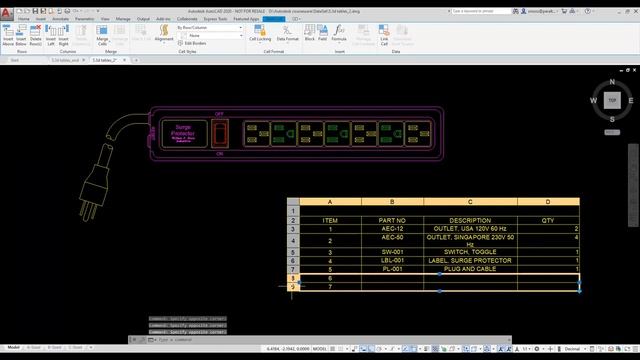Switch to the Start drawing tab
Screen dimensions: 640x360
pyautogui.click(x=15, y=60)
